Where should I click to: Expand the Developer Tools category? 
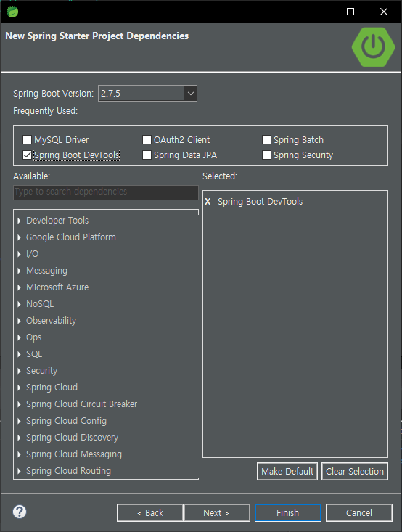tap(19, 221)
